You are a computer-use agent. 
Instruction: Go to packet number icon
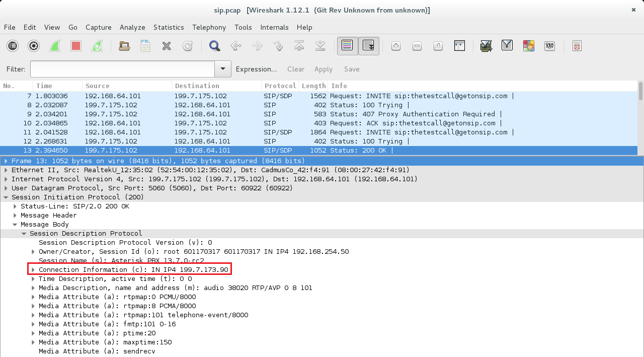278,46
